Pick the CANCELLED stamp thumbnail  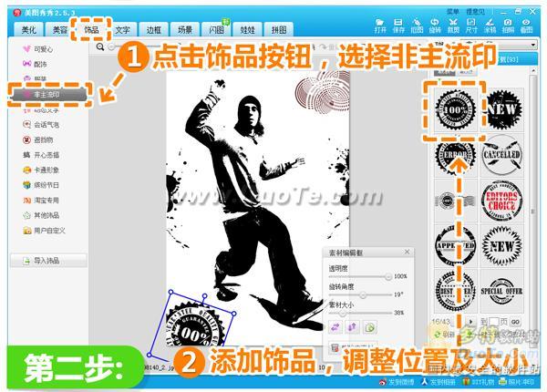click(x=502, y=155)
